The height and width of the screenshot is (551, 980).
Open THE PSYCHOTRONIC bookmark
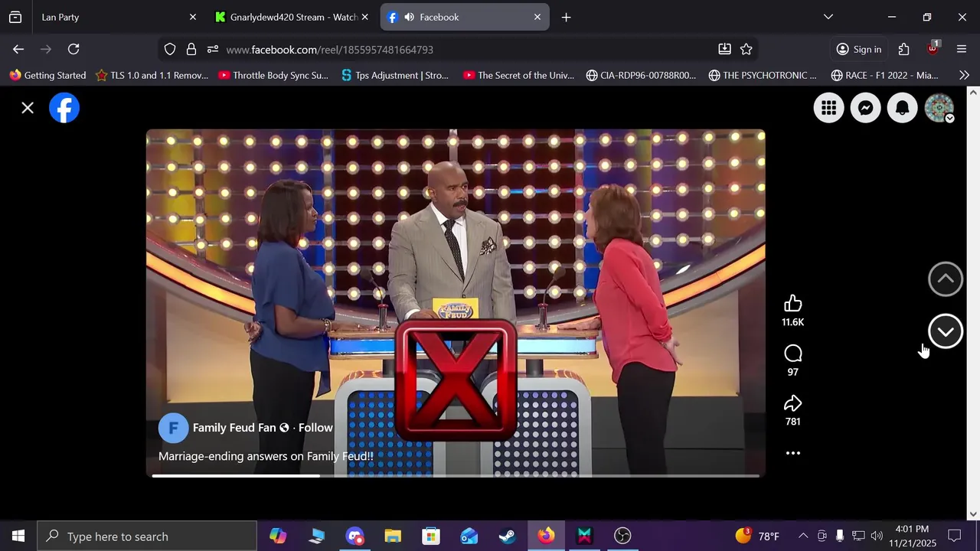click(x=763, y=75)
